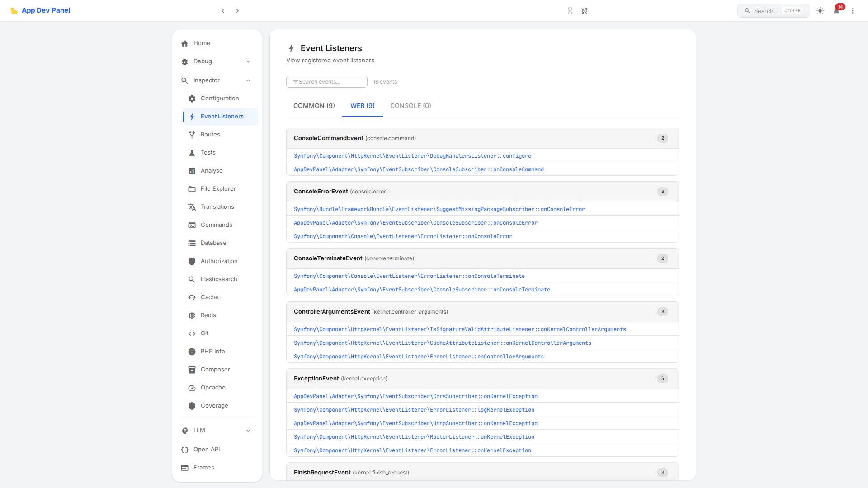Open the Translations inspector page
Viewport: 868px width, 488px height.
tap(217, 207)
